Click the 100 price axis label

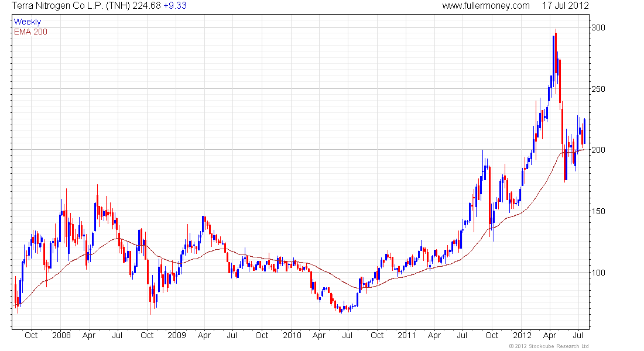(x=598, y=273)
